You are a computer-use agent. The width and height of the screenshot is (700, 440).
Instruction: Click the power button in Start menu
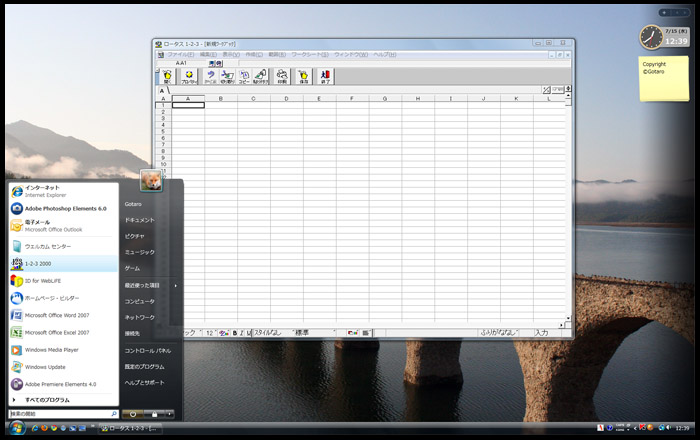(133, 414)
